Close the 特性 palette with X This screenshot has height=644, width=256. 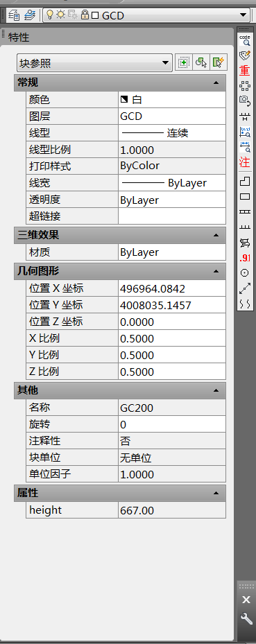pyautogui.click(x=246, y=600)
